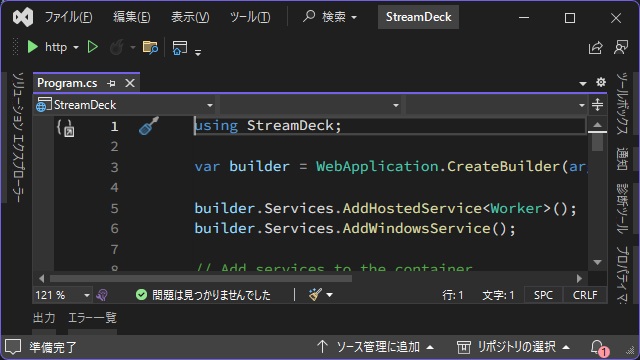Open the エラー一覧 panel tab
Image resolution: width=640 pixels, height=360 pixels.
coord(92,318)
